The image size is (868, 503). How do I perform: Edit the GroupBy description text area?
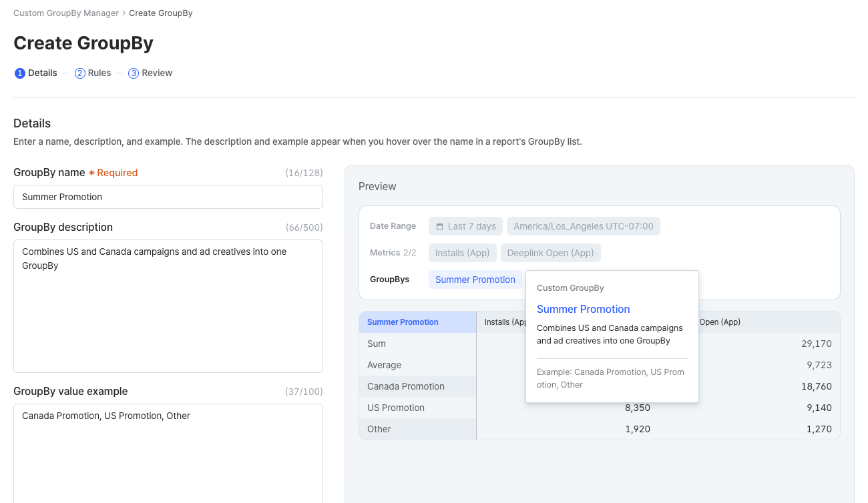click(168, 306)
